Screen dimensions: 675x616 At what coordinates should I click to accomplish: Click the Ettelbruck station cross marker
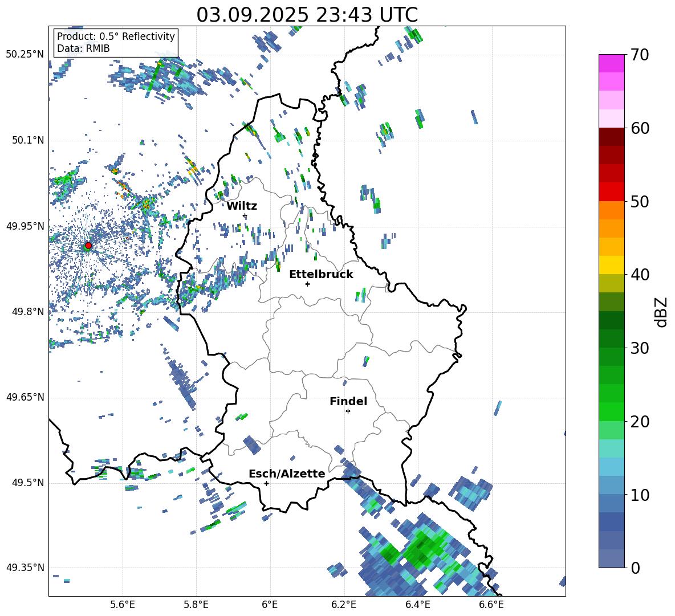(307, 284)
